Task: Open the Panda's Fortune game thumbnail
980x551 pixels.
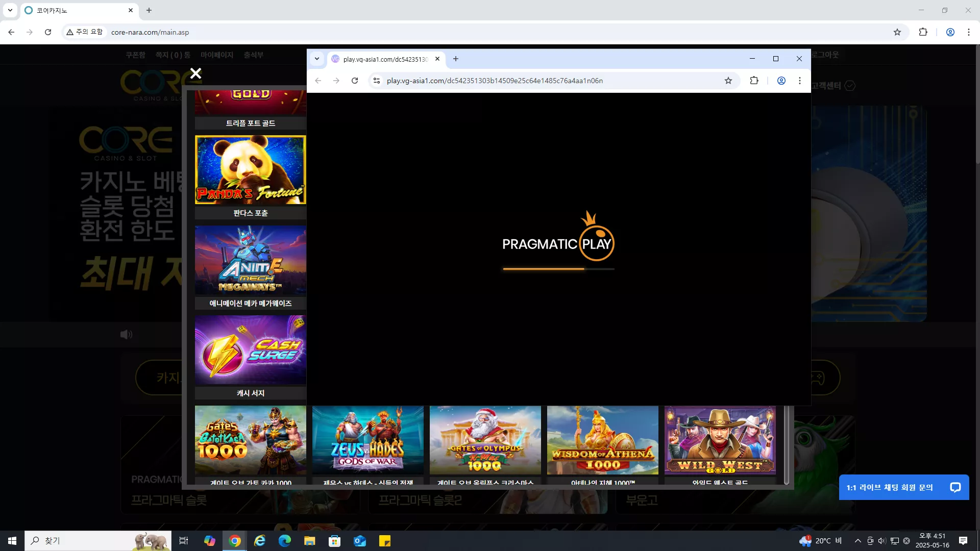Action: [x=251, y=170]
